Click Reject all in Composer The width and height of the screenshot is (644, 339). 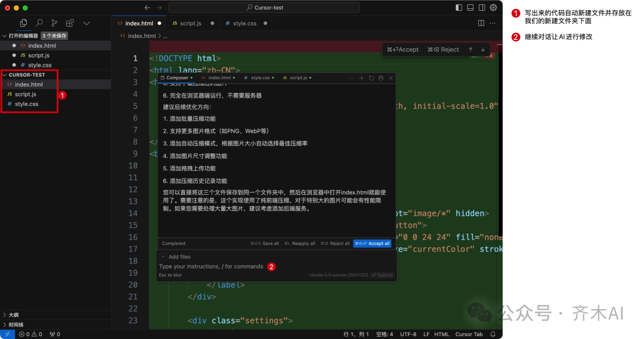pos(335,243)
